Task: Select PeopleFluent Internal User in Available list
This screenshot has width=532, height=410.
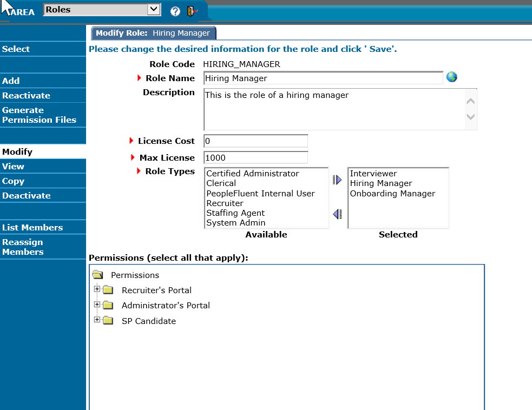Action: pyautogui.click(x=260, y=193)
